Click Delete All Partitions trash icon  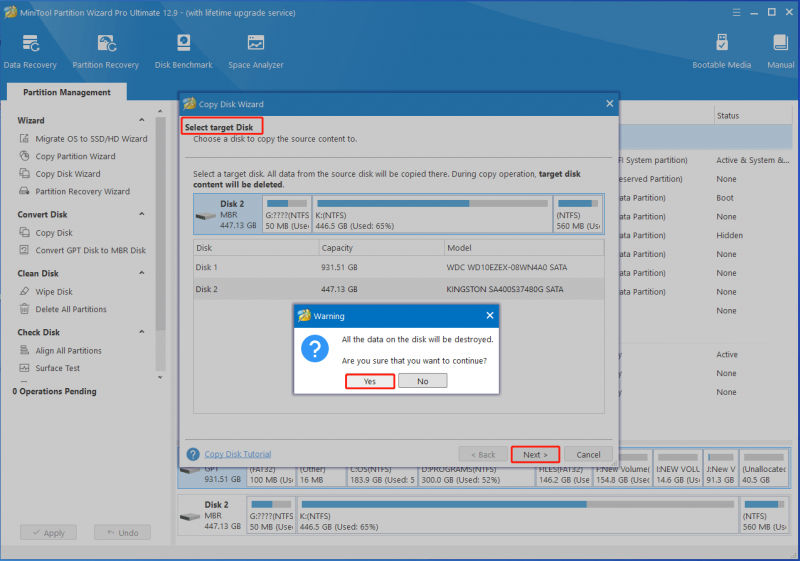[x=24, y=309]
